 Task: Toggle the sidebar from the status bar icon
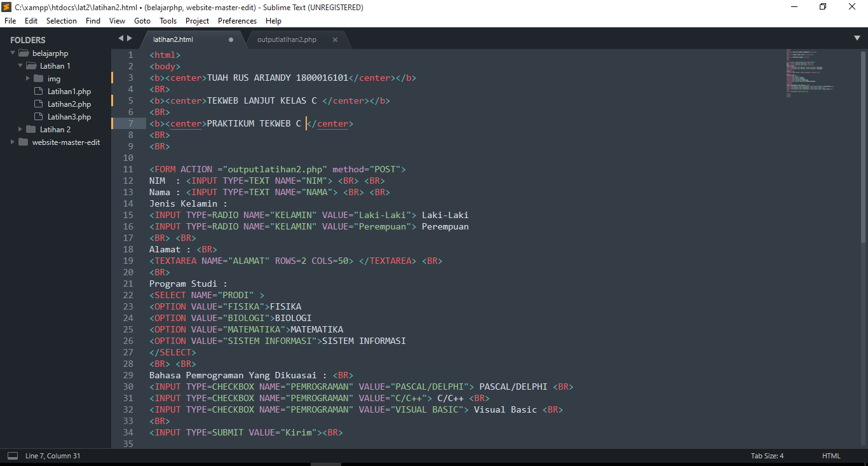coord(13,456)
